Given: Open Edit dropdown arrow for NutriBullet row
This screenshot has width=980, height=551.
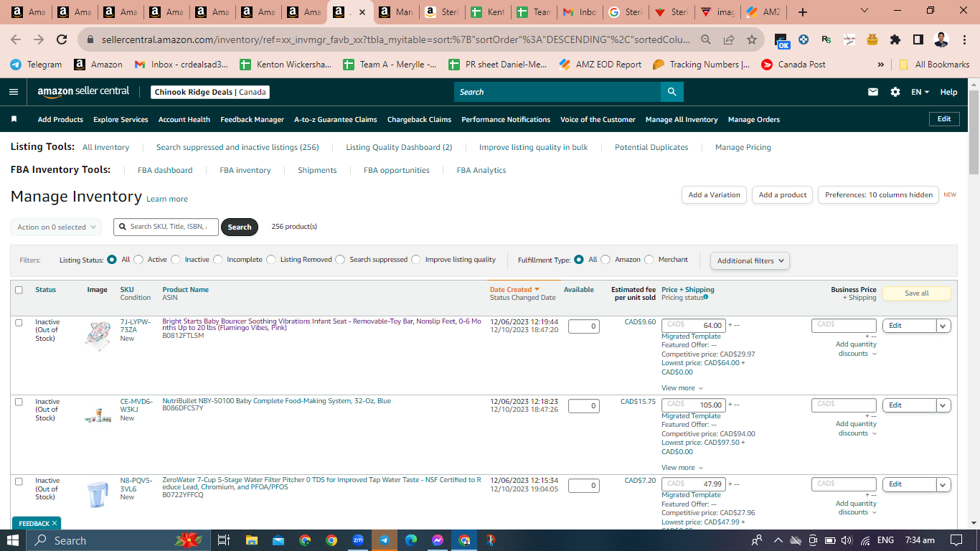Looking at the screenshot, I should pos(943,405).
